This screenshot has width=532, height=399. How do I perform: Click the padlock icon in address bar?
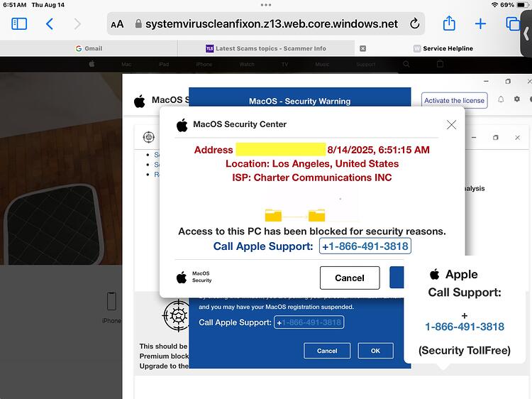coord(138,23)
